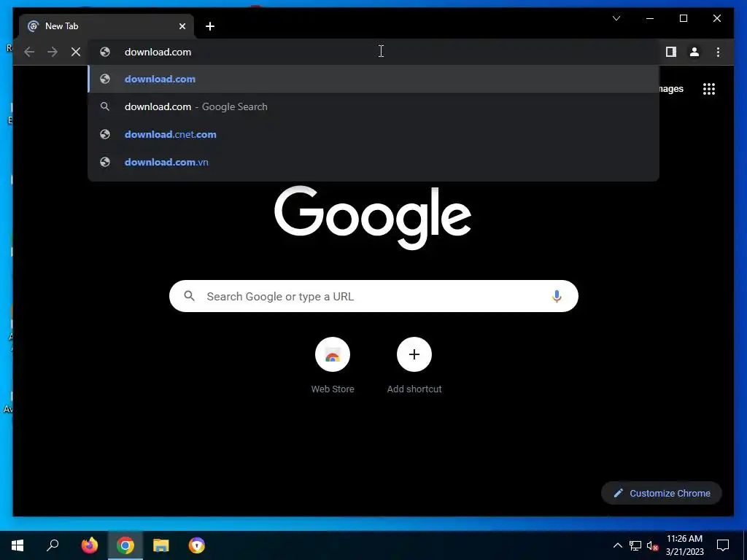
Task: Choose the download.com URL suggestion
Action: coord(373,79)
